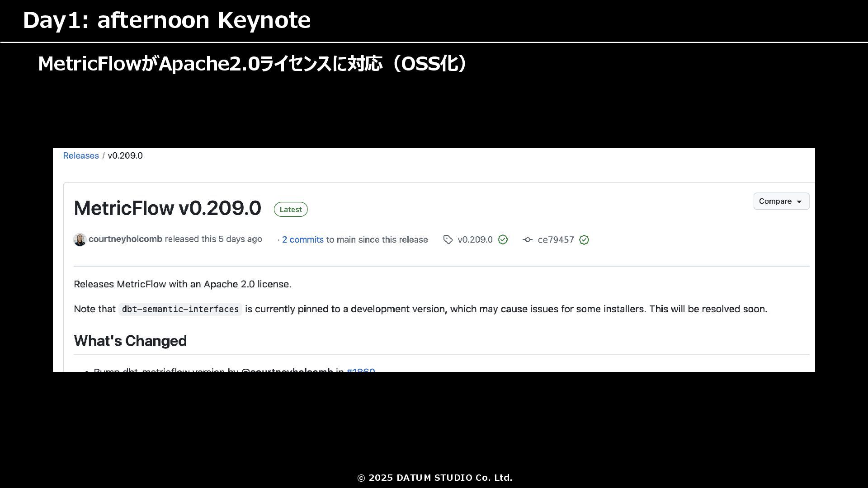Click the v0.209.0 breadcrumb text
Image resolution: width=868 pixels, height=488 pixels.
(x=125, y=156)
